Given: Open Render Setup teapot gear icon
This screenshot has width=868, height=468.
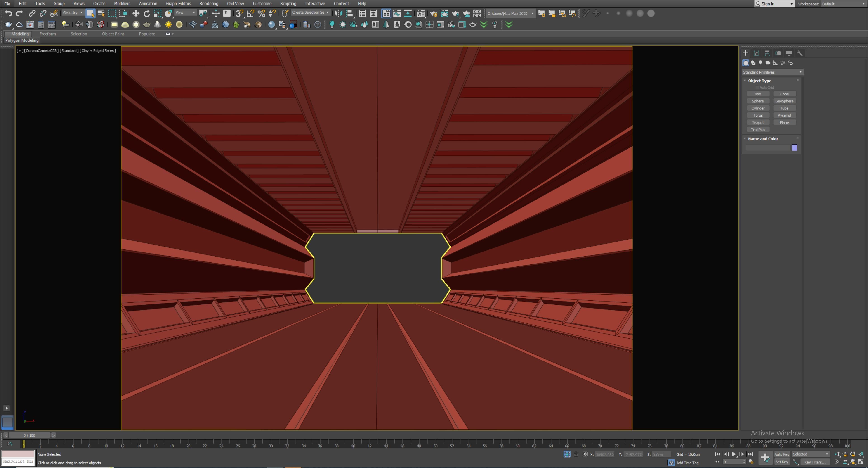Looking at the screenshot, I should [x=434, y=14].
